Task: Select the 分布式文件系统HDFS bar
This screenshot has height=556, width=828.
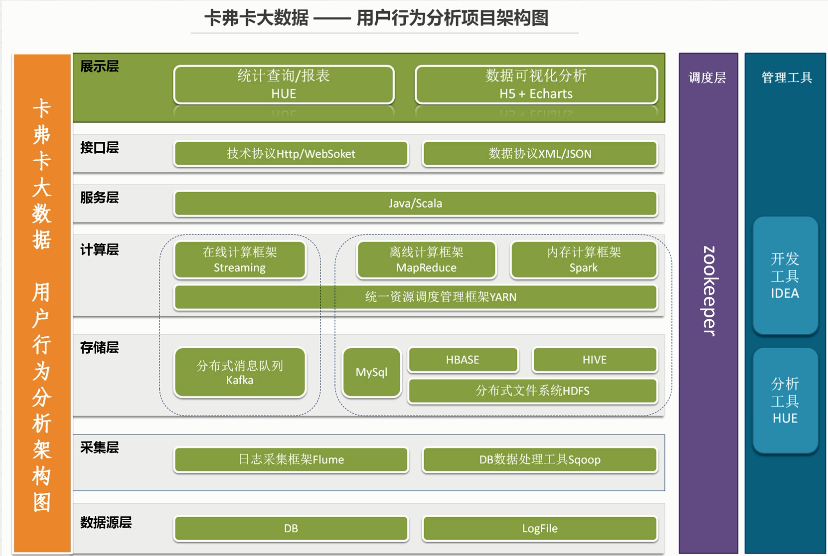Action: click(x=533, y=391)
